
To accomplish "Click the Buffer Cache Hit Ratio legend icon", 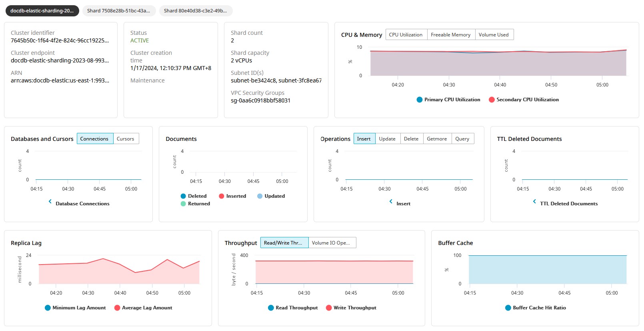I will [x=508, y=308].
